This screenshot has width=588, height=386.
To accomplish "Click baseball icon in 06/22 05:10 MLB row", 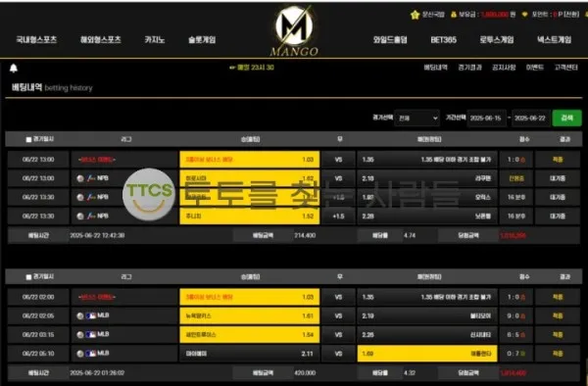I will [x=80, y=354].
